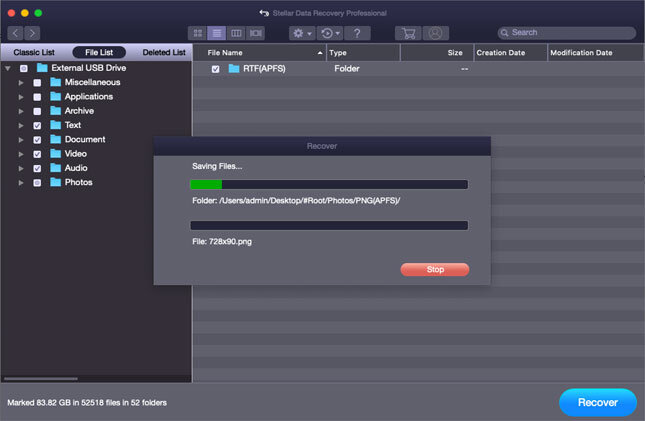Uncheck the Text folder checkbox
Viewport: 645px width, 421px height.
[37, 125]
